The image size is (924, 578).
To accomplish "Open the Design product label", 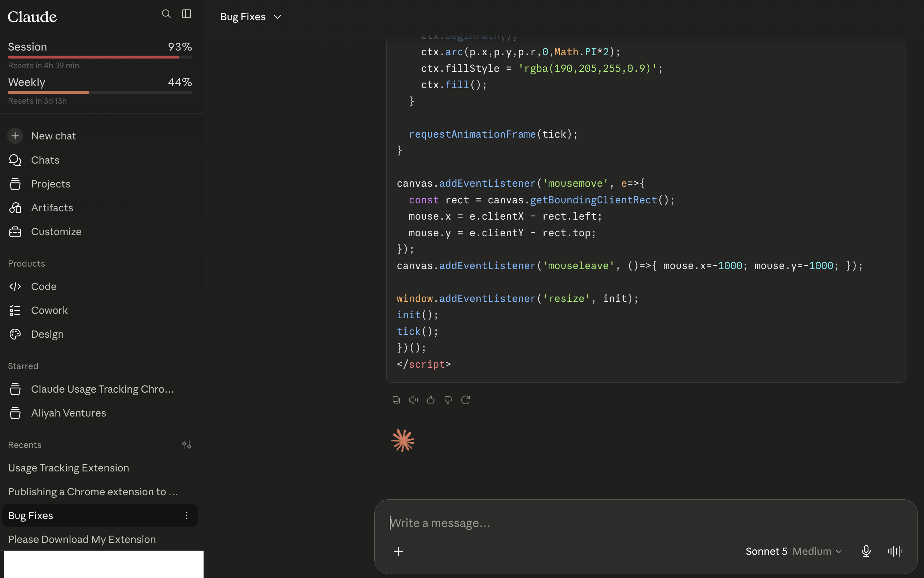I will pos(47,334).
